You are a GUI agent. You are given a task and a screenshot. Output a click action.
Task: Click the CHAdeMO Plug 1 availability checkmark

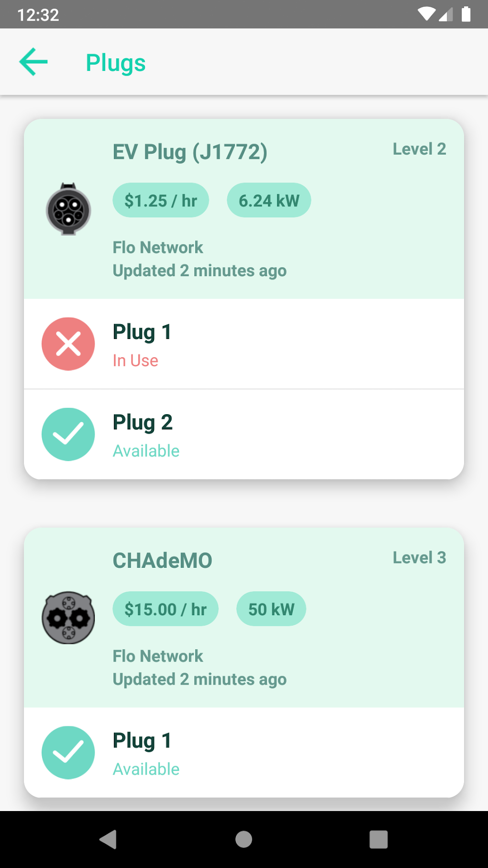point(68,752)
